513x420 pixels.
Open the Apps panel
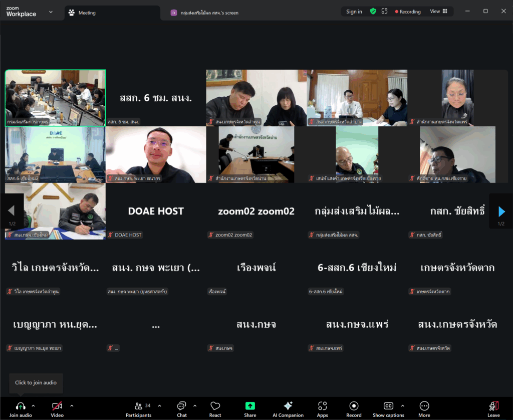[x=322, y=408]
